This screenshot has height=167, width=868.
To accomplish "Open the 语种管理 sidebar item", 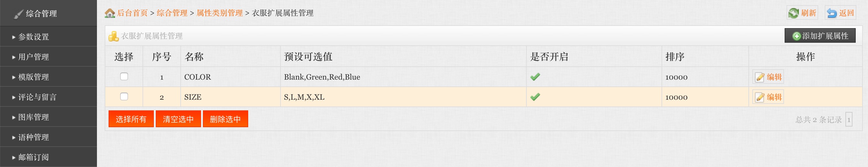I will [33, 137].
